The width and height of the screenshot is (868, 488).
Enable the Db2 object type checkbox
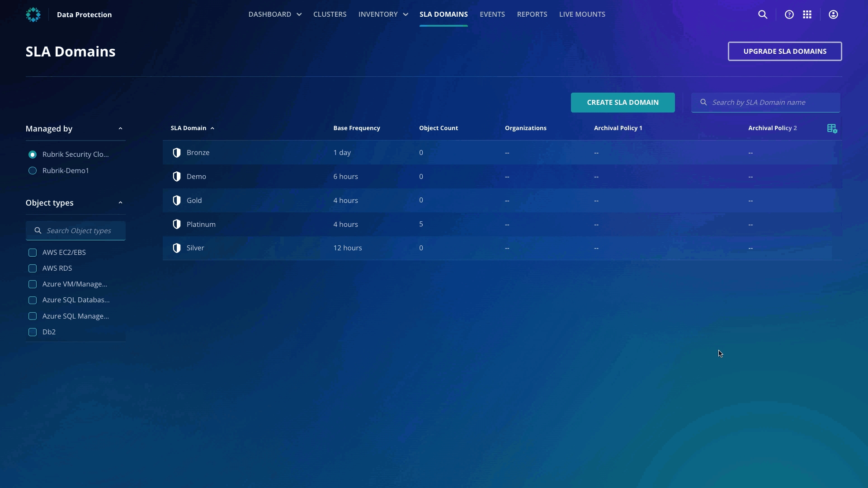(33, 332)
